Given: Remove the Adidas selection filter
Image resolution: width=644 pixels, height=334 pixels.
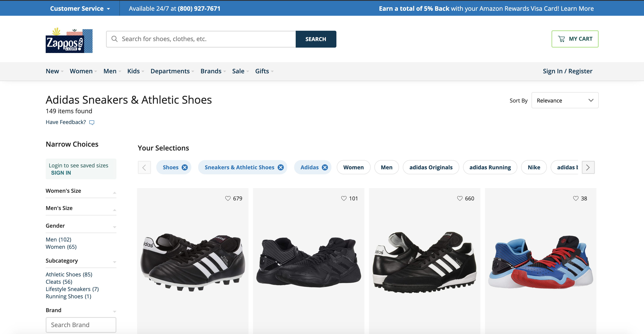Looking at the screenshot, I should 325,168.
